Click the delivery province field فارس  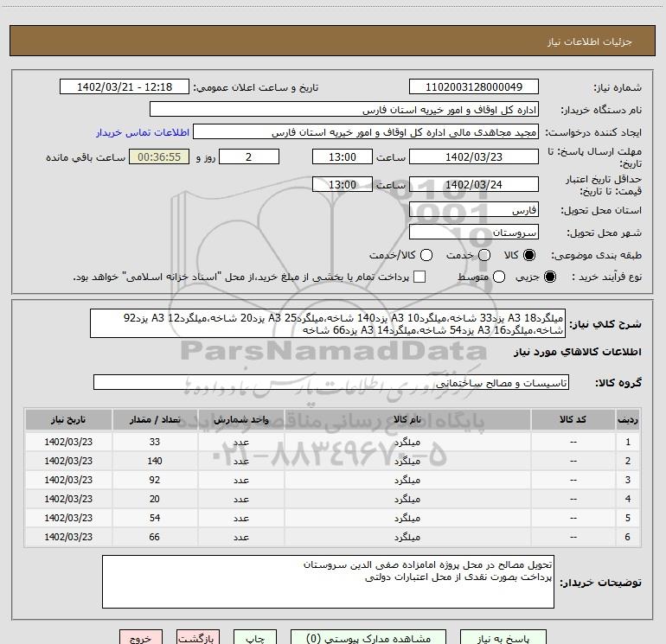coord(474,210)
